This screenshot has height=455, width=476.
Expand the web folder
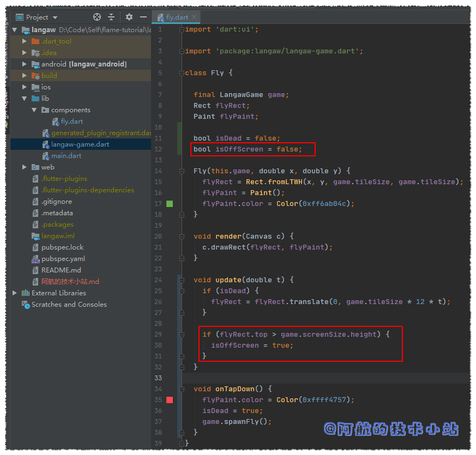tap(24, 167)
